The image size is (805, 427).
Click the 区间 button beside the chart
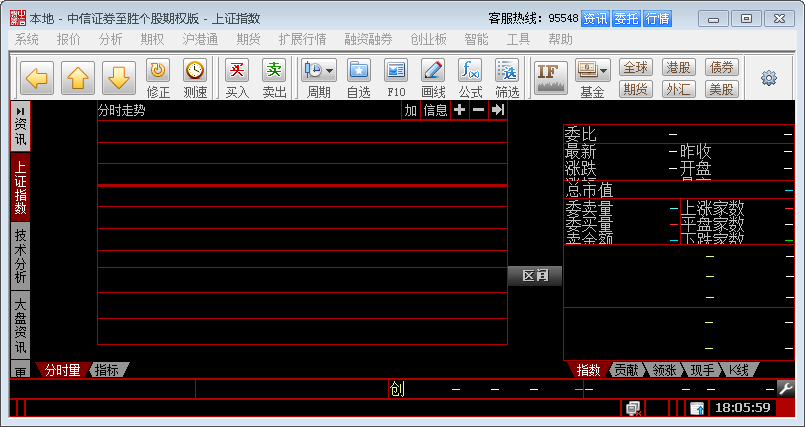pyautogui.click(x=535, y=276)
